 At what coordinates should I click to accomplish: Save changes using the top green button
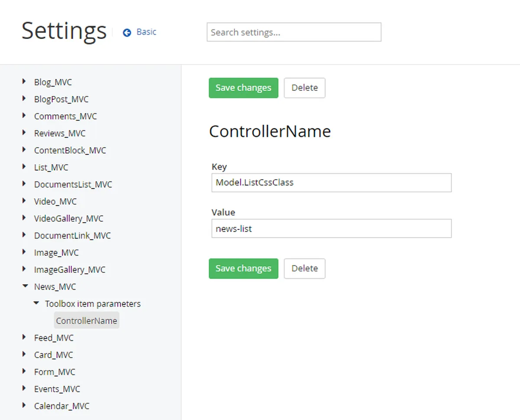pos(243,87)
